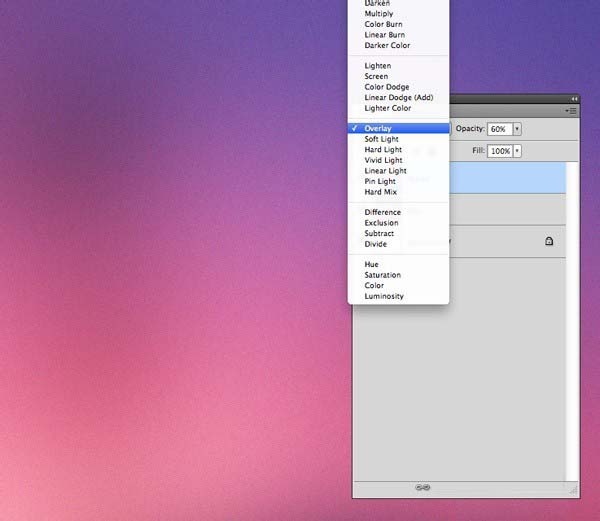This screenshot has height=521, width=600.
Task: Click the lock icon on the locked layer
Action: (549, 241)
